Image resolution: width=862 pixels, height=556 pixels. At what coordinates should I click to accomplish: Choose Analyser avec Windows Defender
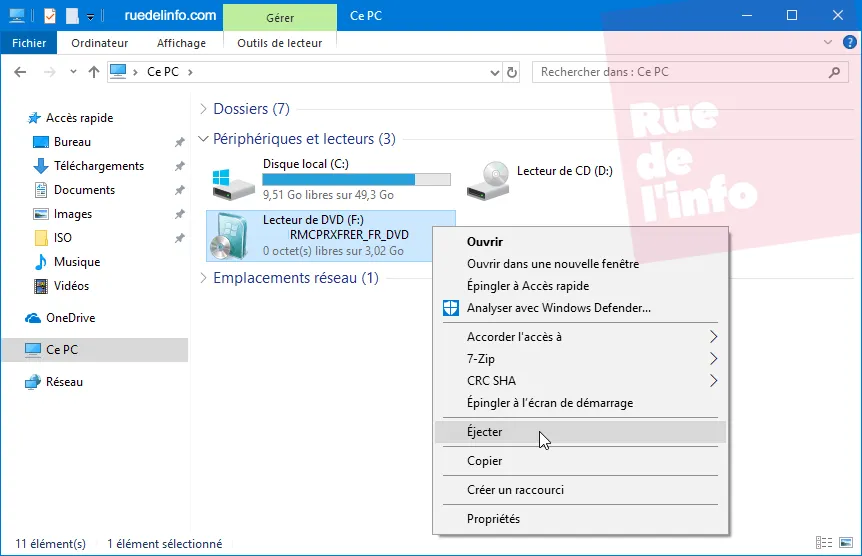(581, 308)
